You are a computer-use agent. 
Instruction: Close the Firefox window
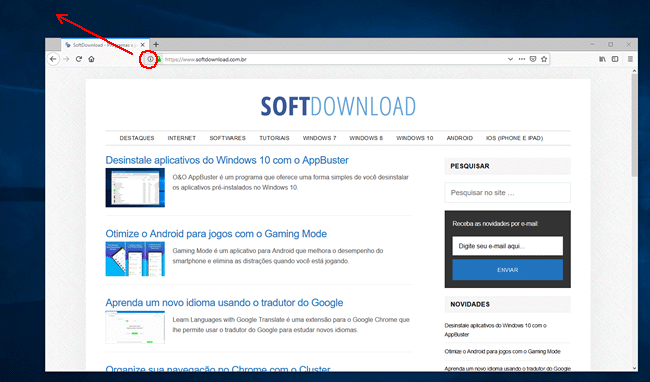[x=629, y=44]
